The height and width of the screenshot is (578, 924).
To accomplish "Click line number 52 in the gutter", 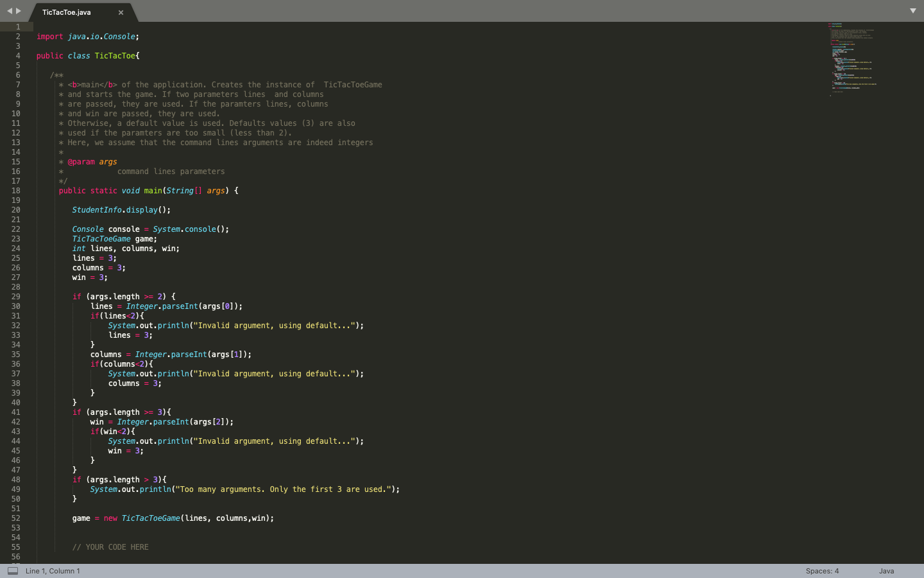I will coord(15,518).
